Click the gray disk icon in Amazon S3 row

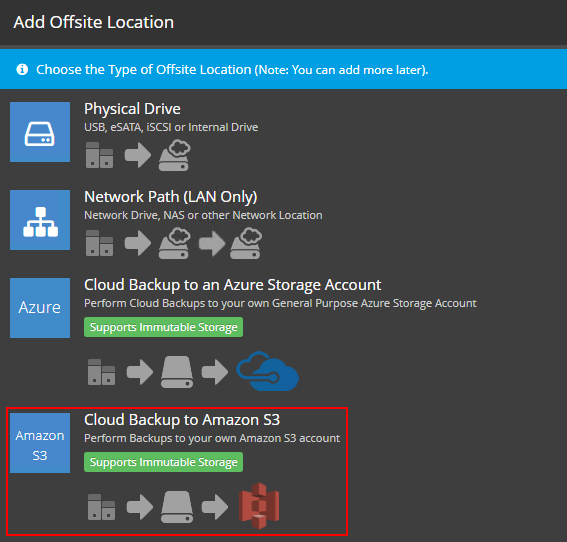pos(177,507)
